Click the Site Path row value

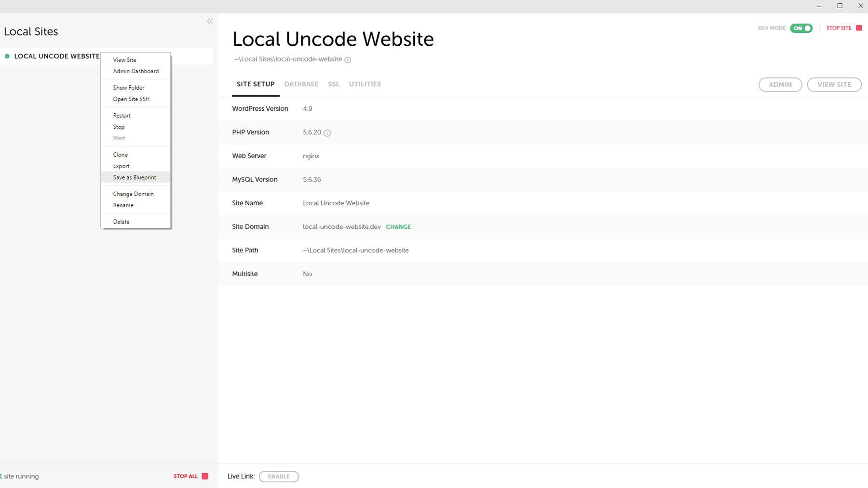click(x=356, y=251)
